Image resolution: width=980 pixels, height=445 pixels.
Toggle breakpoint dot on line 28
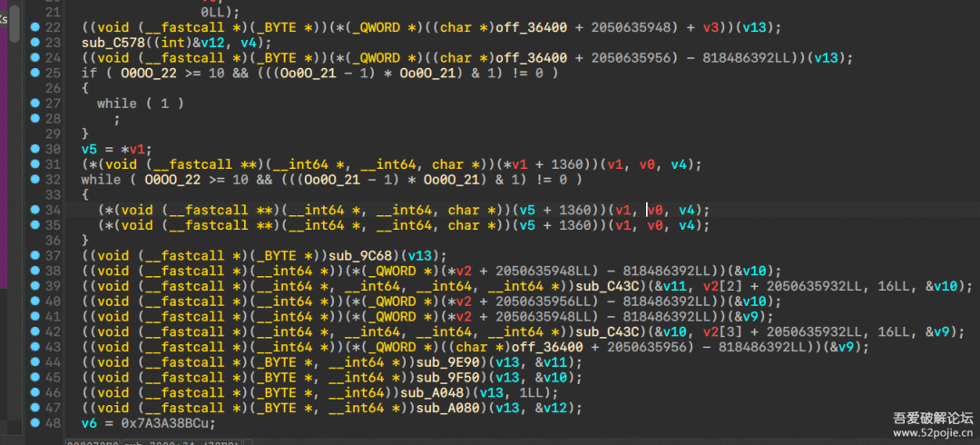tap(34, 118)
